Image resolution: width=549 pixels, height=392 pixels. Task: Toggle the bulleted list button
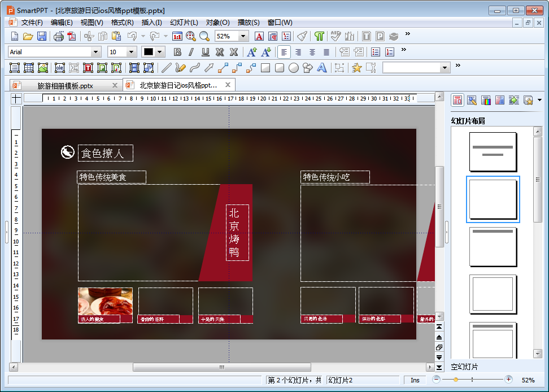coord(376,52)
